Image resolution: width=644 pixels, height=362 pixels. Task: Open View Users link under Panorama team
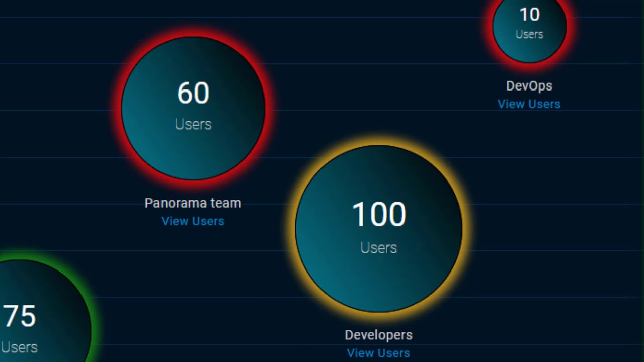193,221
